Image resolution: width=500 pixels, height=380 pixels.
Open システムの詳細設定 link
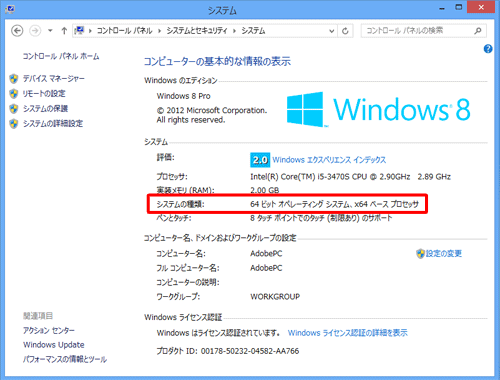point(53,124)
